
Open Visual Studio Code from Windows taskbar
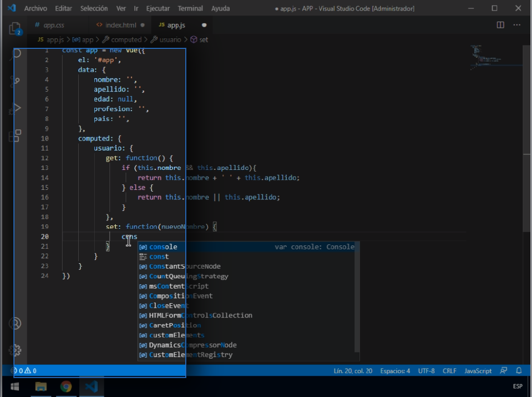[x=92, y=386]
